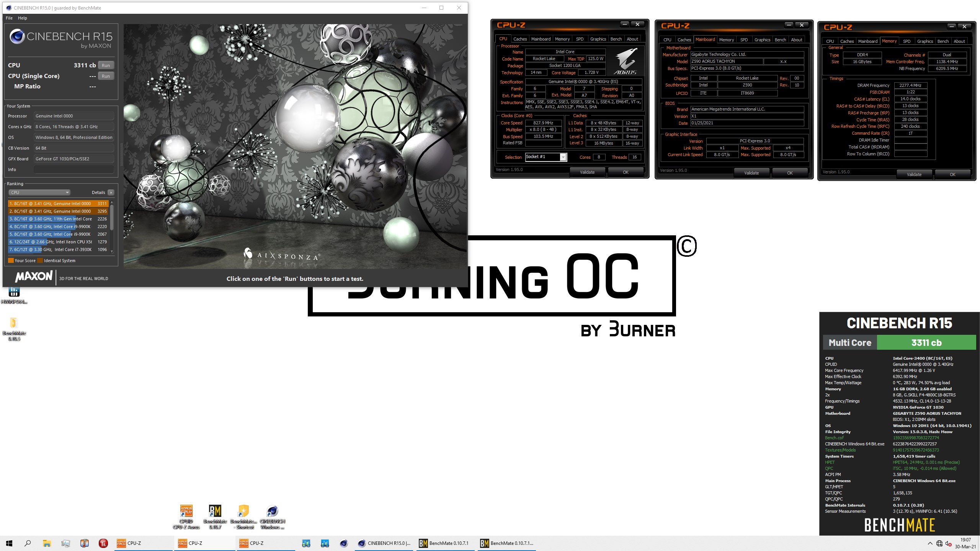Open SPD tab in the CPU-Z CPU window
The image size is (980, 551).
coord(580,39)
